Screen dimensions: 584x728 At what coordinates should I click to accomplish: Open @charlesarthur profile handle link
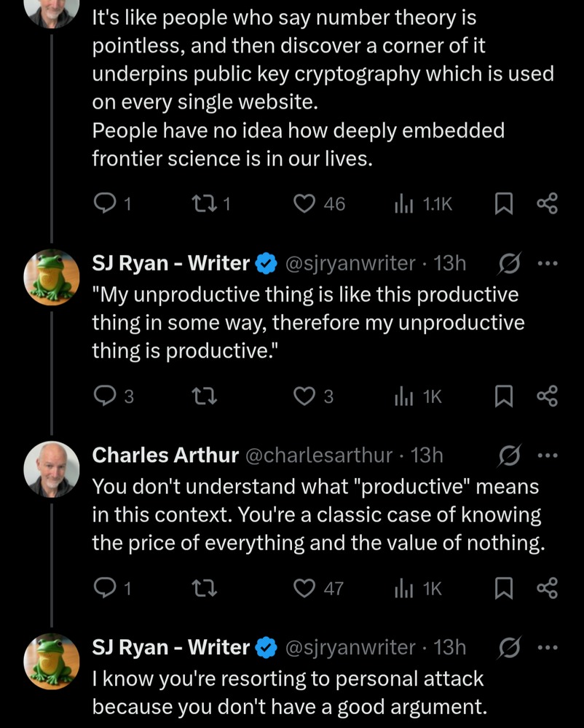click(x=320, y=455)
